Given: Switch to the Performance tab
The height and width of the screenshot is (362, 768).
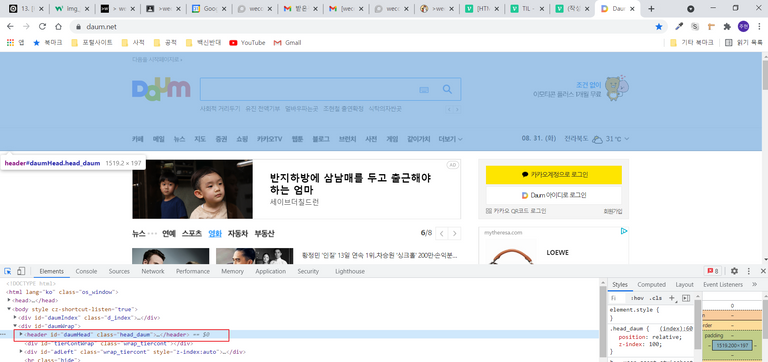Looking at the screenshot, I should [193, 271].
